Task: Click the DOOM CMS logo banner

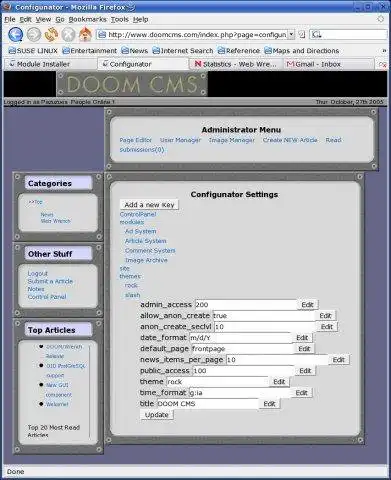Action: (132, 84)
